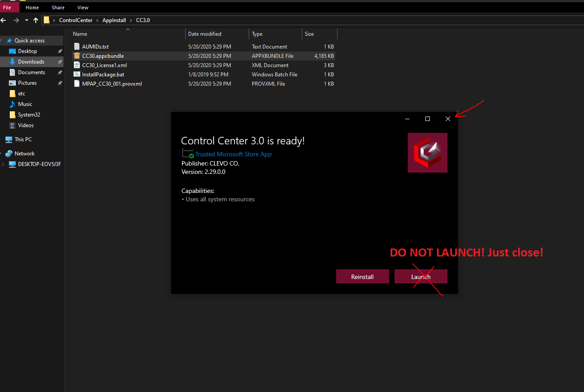Click AppInstall in the address path
This screenshot has width=584, height=392.
tap(114, 20)
